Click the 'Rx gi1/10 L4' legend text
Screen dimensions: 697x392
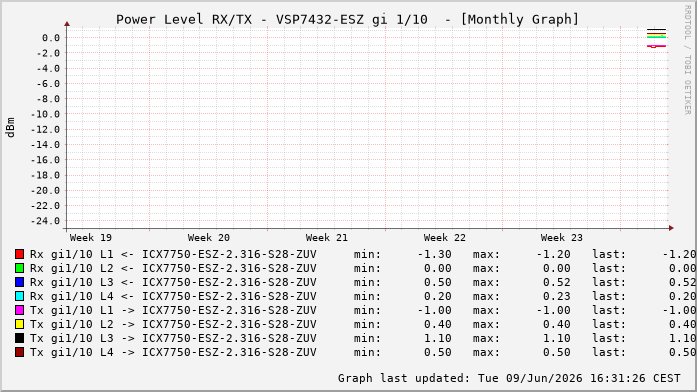point(72,296)
